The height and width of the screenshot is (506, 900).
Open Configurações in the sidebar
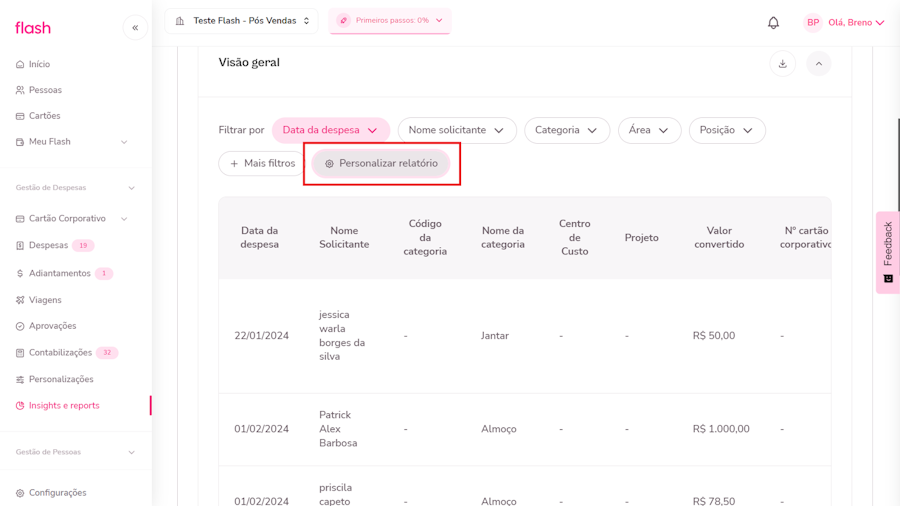pos(58,493)
